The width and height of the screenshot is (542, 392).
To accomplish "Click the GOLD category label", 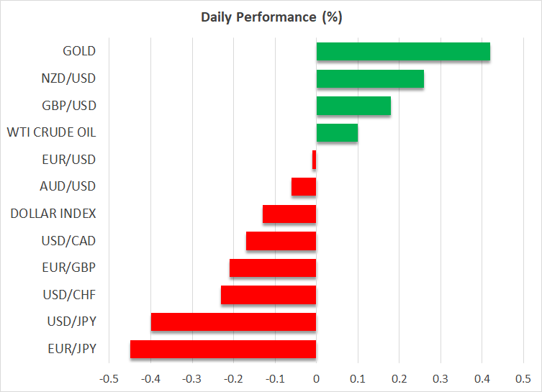I will pos(79,52).
